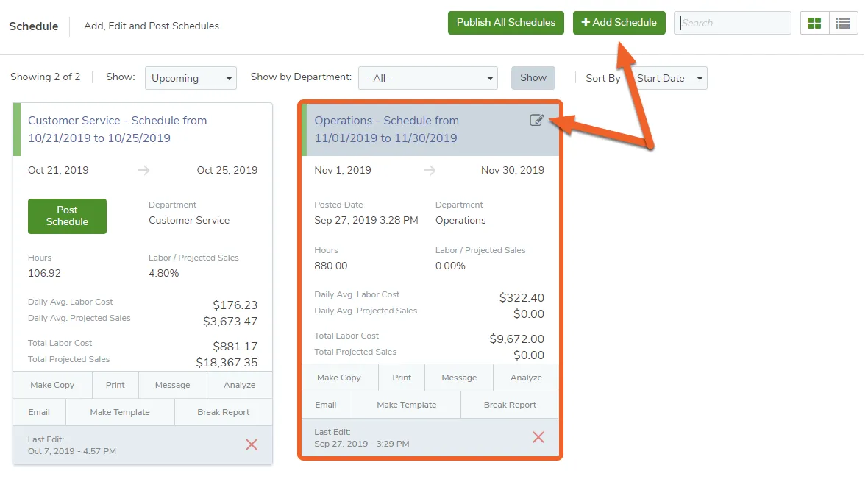
Task: Email the Operations schedule
Action: [x=326, y=405]
